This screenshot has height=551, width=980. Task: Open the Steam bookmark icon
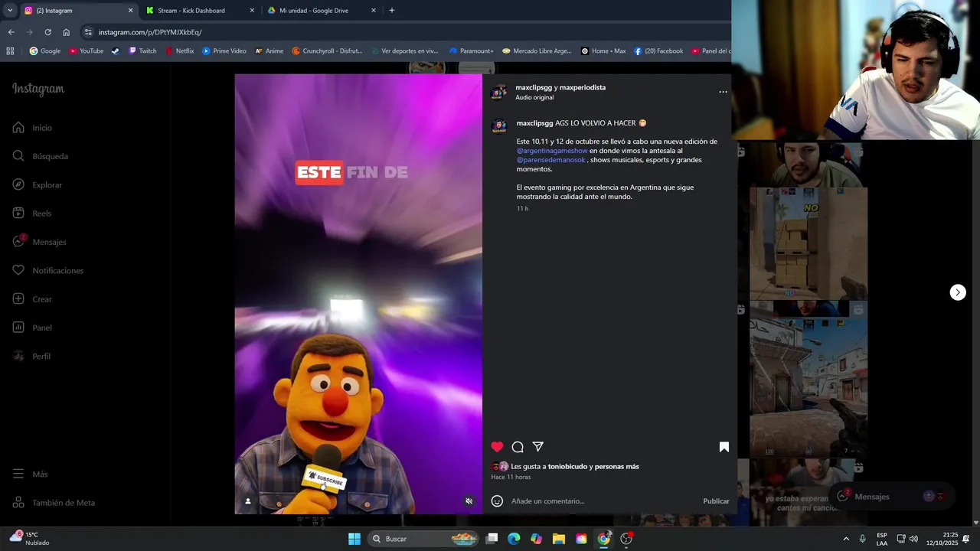pos(116,51)
